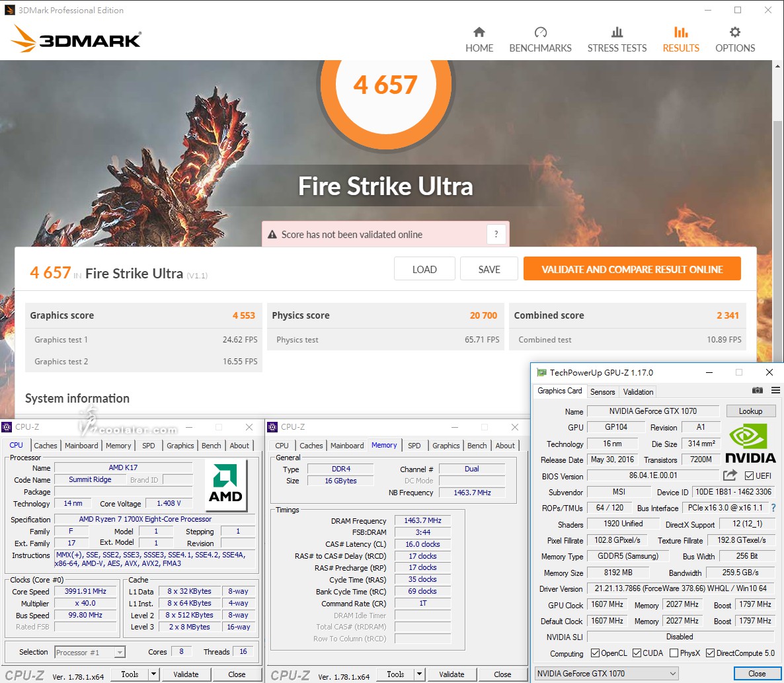Click Bus Interface help question mark
This screenshot has height=683, width=784.
(x=773, y=508)
